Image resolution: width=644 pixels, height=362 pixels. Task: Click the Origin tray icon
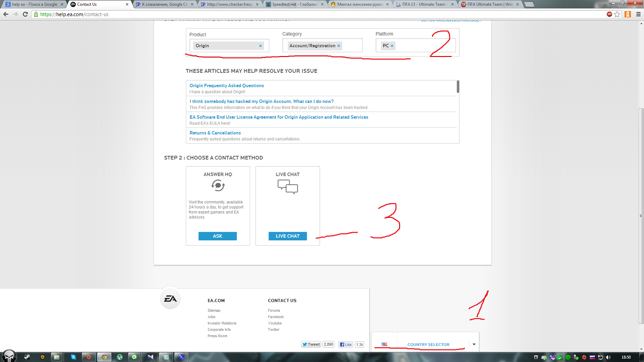(x=584, y=357)
